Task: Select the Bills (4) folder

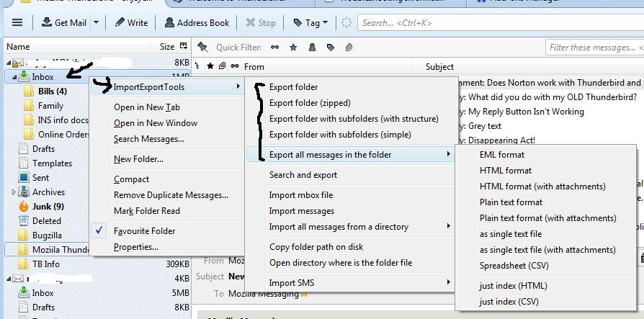Action: point(52,91)
